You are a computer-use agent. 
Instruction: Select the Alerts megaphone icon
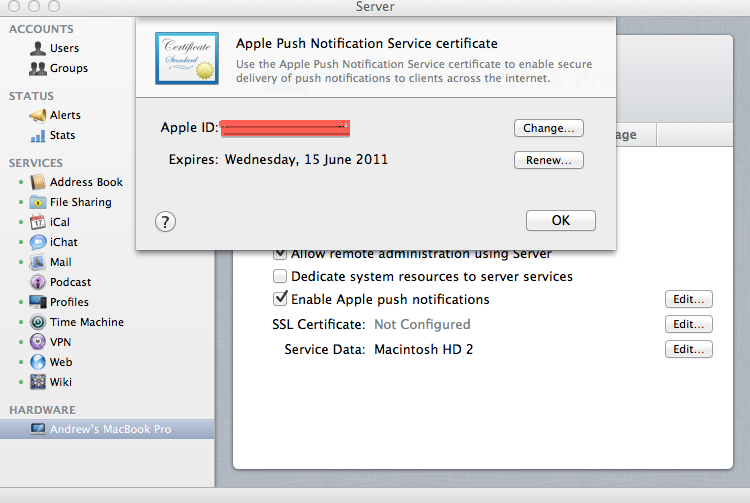tap(38, 115)
